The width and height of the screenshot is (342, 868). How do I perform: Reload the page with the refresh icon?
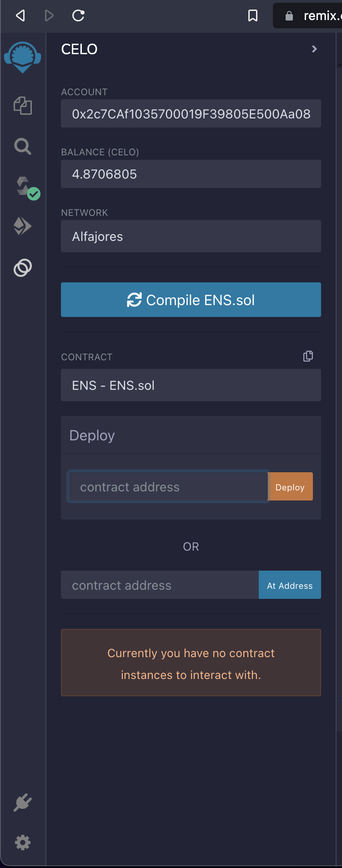pyautogui.click(x=78, y=15)
